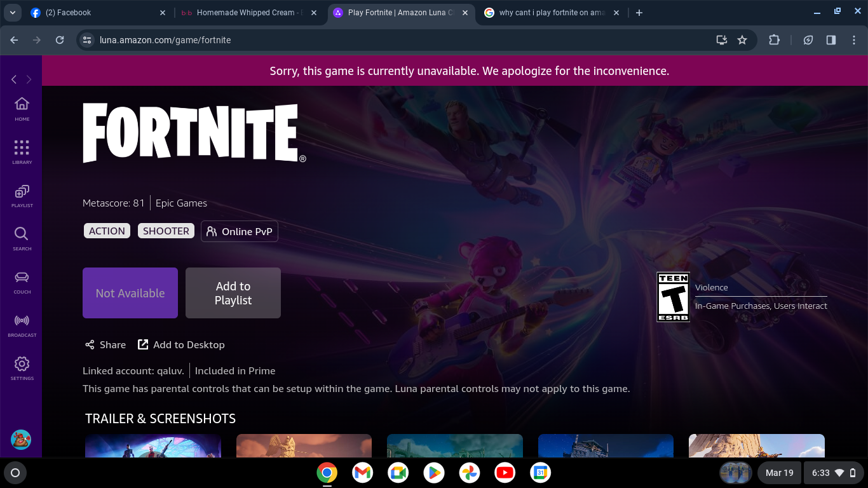The width and height of the screenshot is (868, 488).
Task: Open Couch mode in the sidebar
Action: [22, 281]
